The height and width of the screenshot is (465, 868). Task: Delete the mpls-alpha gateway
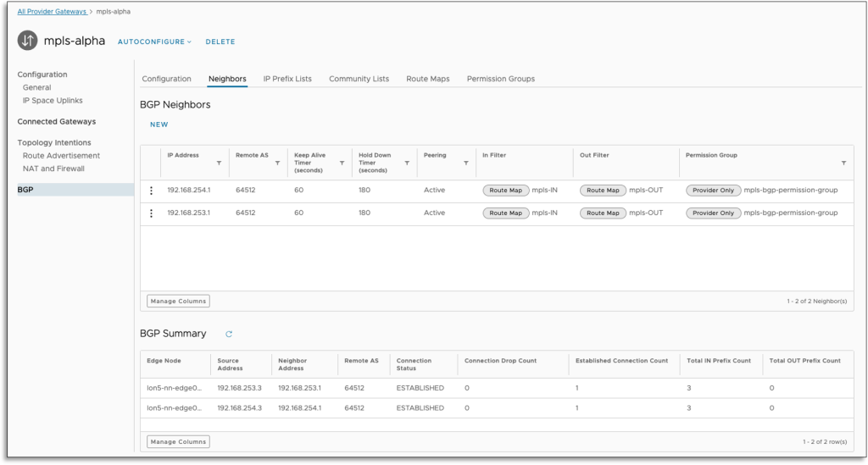click(220, 42)
